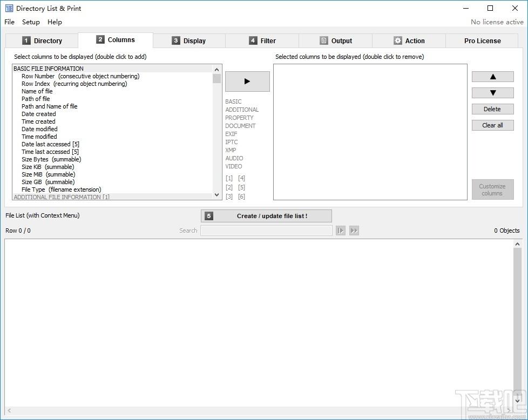Switch to the Action tab
528x420 pixels.
coord(409,40)
